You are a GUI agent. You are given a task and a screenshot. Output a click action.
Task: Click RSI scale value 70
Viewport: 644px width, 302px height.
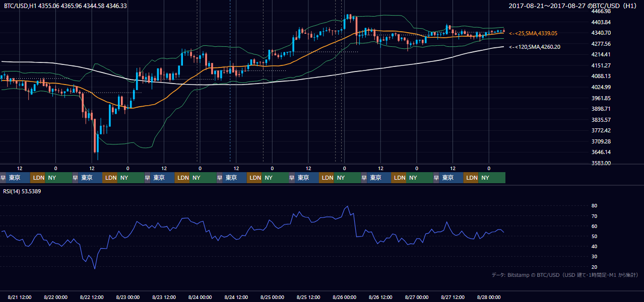(x=594, y=216)
